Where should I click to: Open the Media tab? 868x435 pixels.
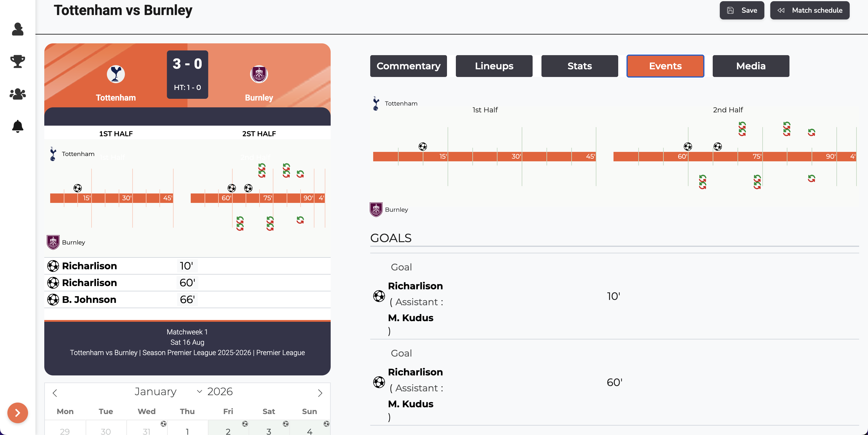pos(750,66)
